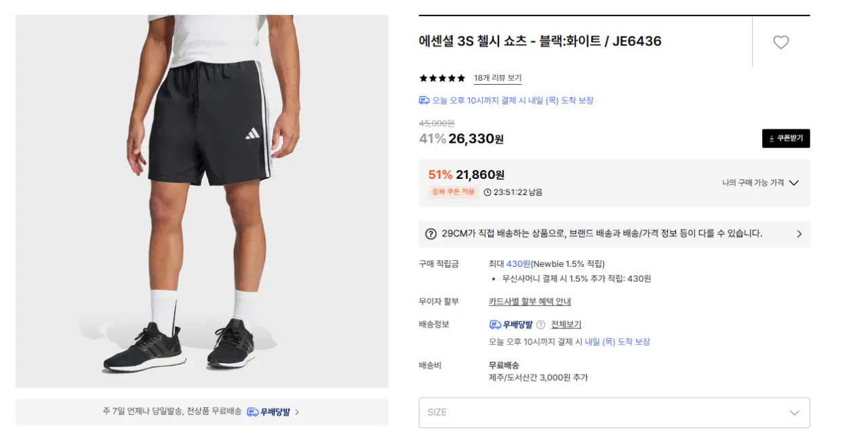Click the delivery truck icon beside arrival guarantee text
The image size is (868, 443).
[x=426, y=100]
